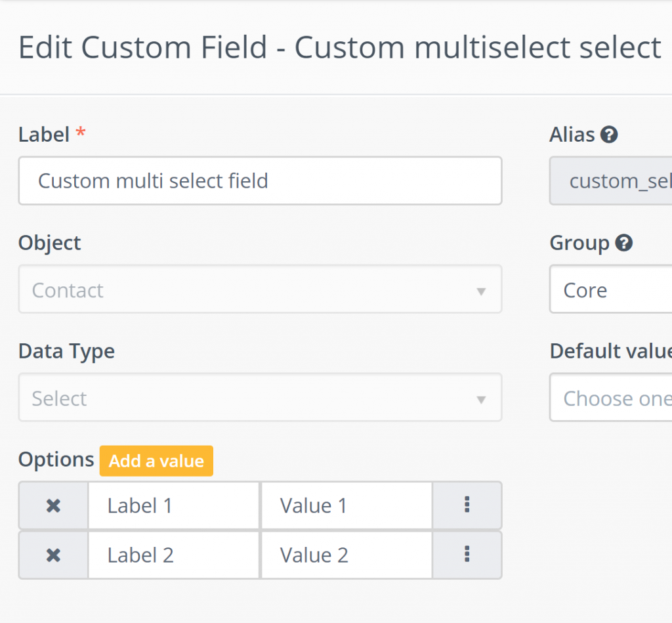Click the 'Data Type' field caption
The image size is (672, 623).
coord(66,351)
